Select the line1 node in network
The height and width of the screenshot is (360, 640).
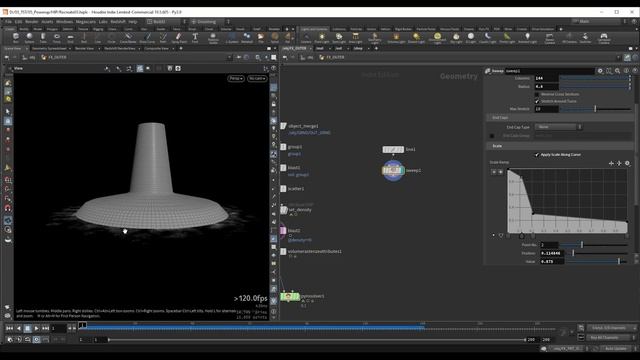point(393,149)
